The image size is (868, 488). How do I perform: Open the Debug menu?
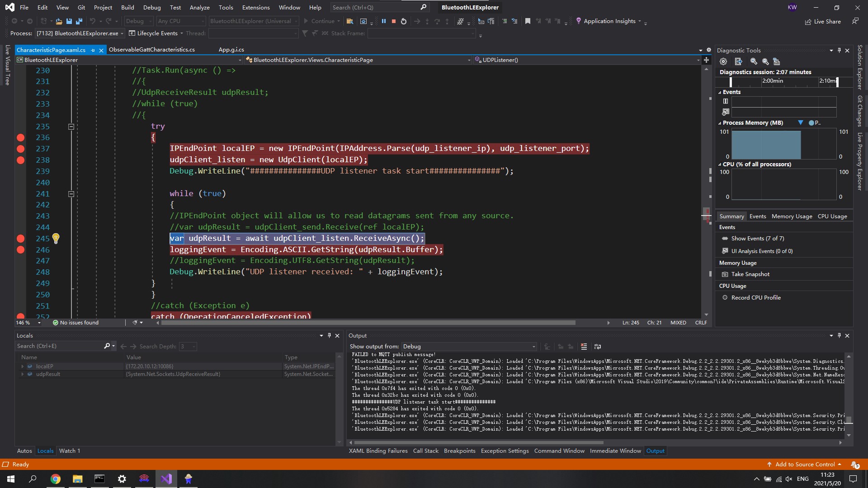coord(151,7)
